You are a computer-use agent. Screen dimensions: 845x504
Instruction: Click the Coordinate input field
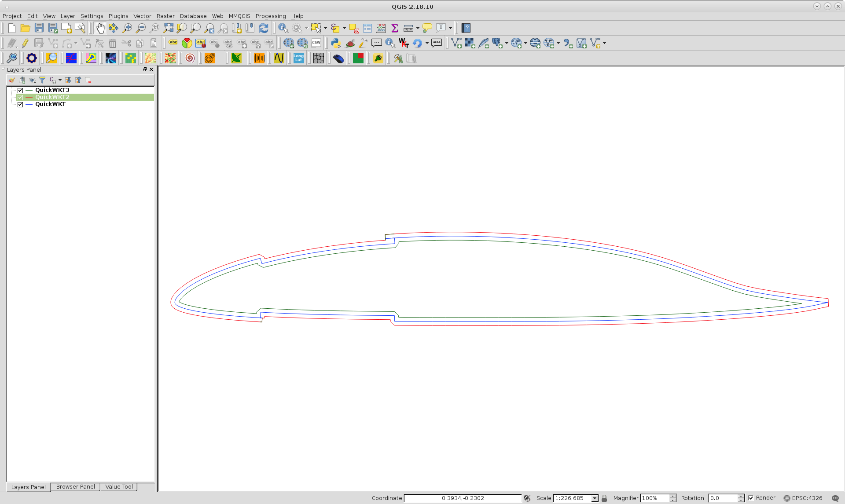[x=463, y=498]
